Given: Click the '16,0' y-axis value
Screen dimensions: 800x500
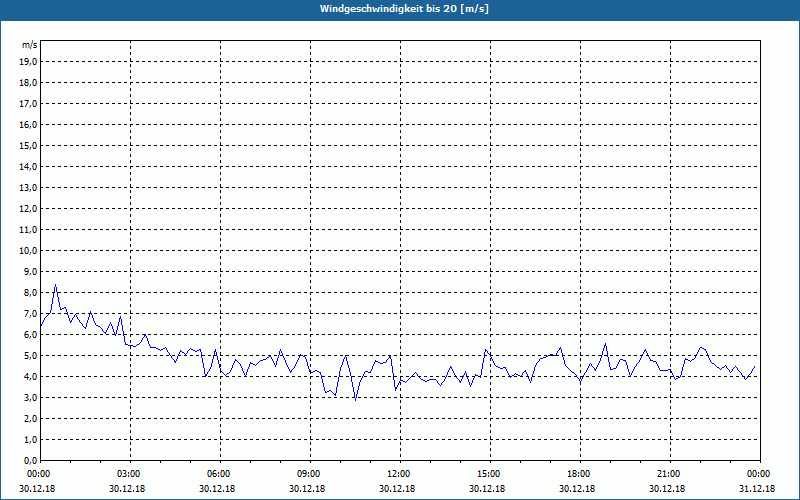Looking at the screenshot, I should (27, 124).
